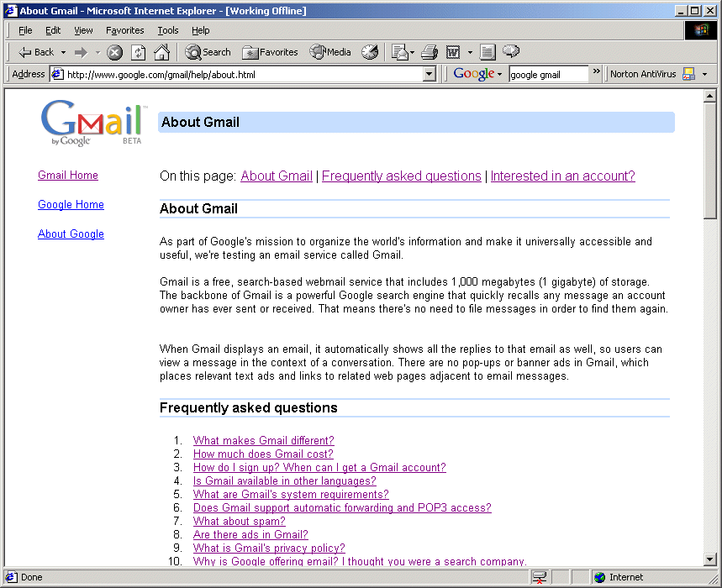
Task: Open the Help menu
Action: 200,30
